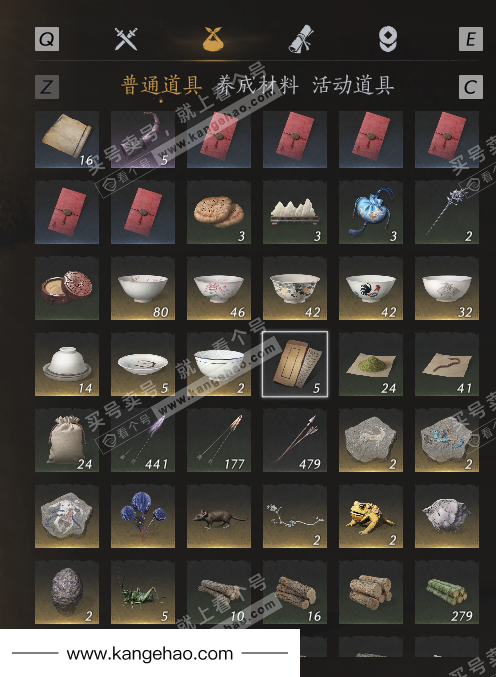Select the golden pouch items category
The image size is (496, 677).
click(213, 39)
